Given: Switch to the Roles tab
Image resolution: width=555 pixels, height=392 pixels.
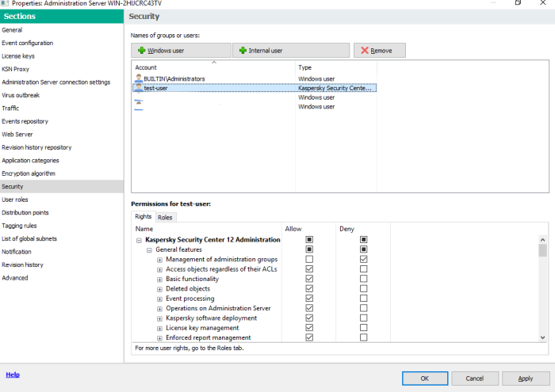Looking at the screenshot, I should (165, 217).
